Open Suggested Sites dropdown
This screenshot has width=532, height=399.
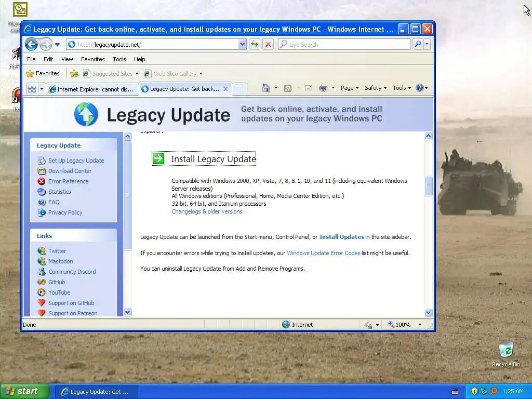(x=111, y=74)
